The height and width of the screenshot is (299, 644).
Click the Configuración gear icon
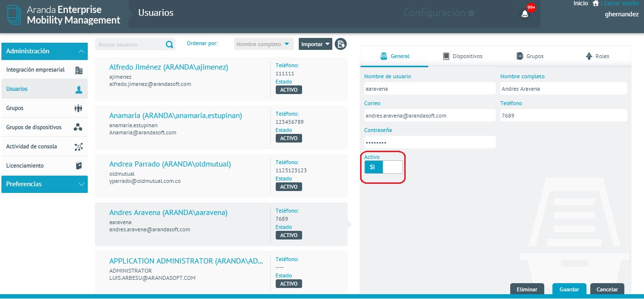pyautogui.click(x=471, y=13)
